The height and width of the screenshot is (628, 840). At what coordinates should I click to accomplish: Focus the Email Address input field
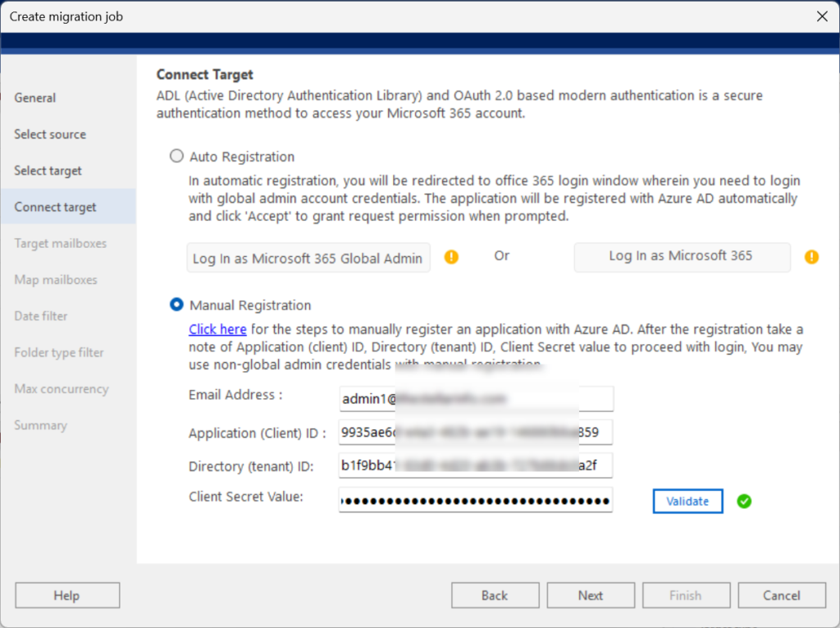pos(476,398)
